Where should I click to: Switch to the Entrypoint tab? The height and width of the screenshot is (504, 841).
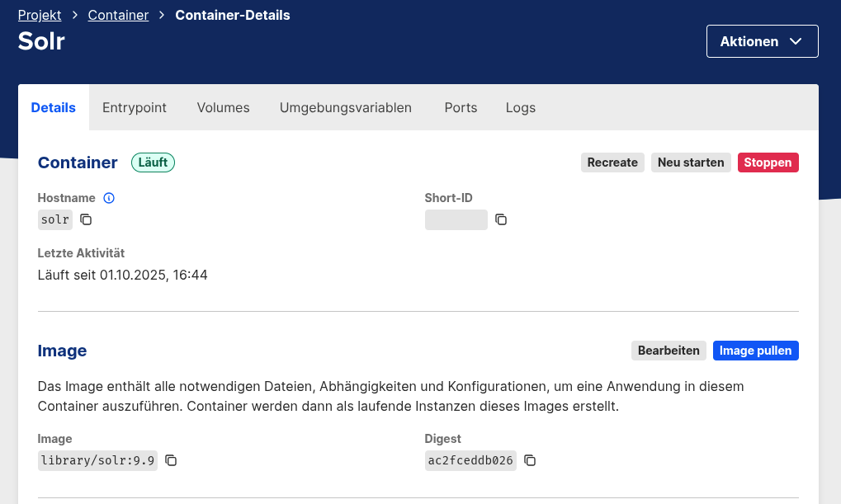pos(135,107)
